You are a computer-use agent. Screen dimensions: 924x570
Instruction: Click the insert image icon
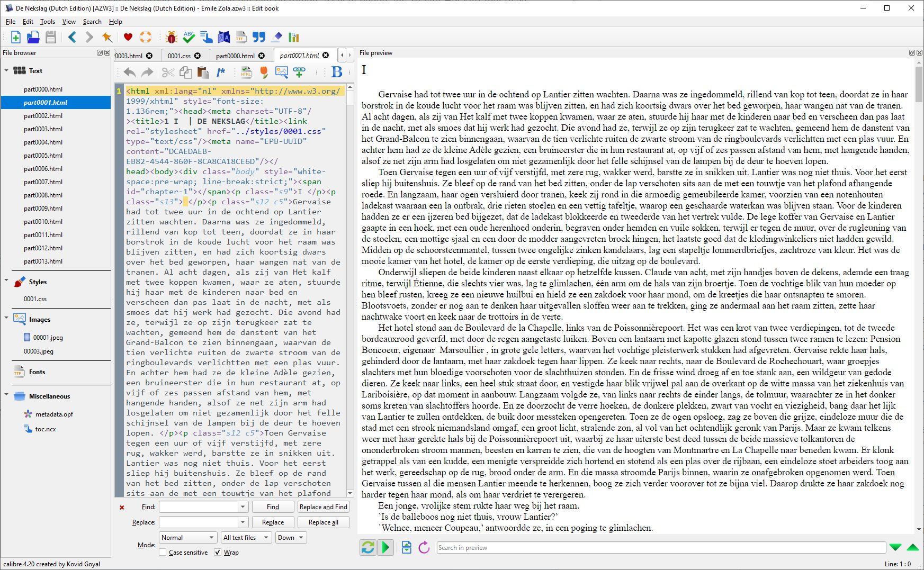point(282,73)
